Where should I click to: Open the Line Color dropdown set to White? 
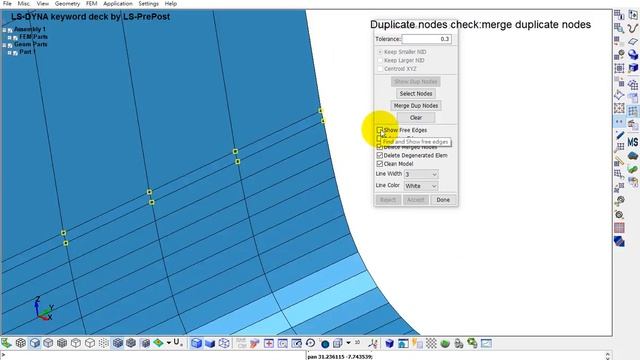(421, 186)
